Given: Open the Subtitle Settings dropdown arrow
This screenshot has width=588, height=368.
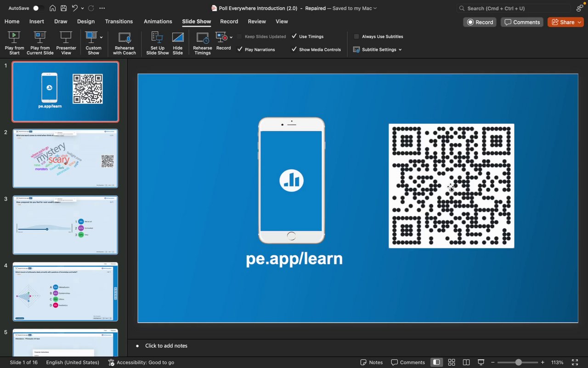Looking at the screenshot, I should pos(400,50).
